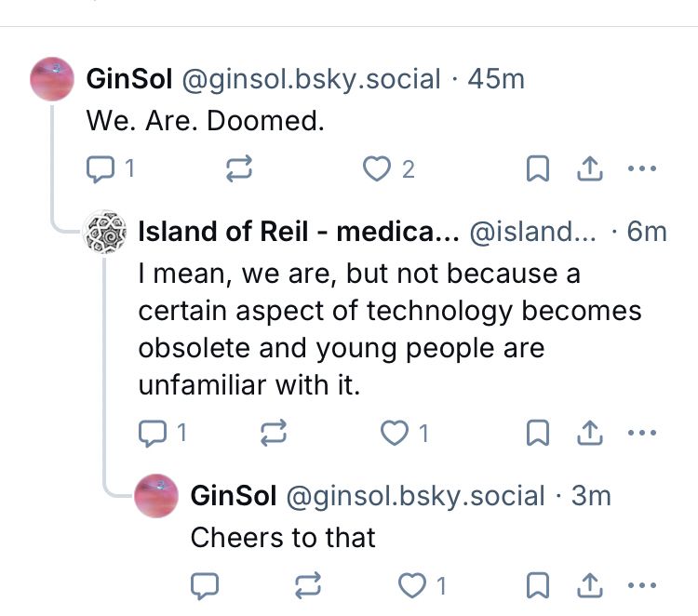Screen dimensions: 698x616
Task: Open GinSol's profile from top post handle
Action: [310, 79]
